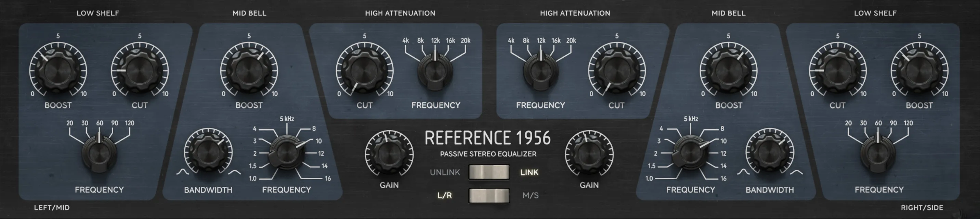Click the RIGHT/SIDE channel label
Image resolution: width=980 pixels, height=219 pixels.
tap(922, 208)
